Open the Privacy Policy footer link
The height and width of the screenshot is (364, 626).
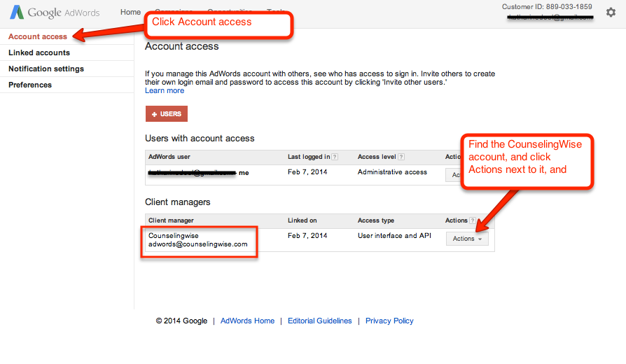(389, 321)
